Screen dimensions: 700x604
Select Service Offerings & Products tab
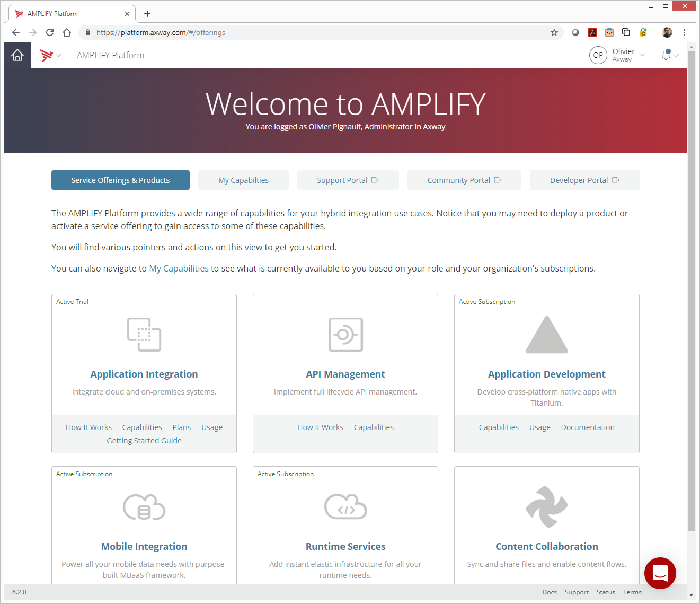click(120, 180)
